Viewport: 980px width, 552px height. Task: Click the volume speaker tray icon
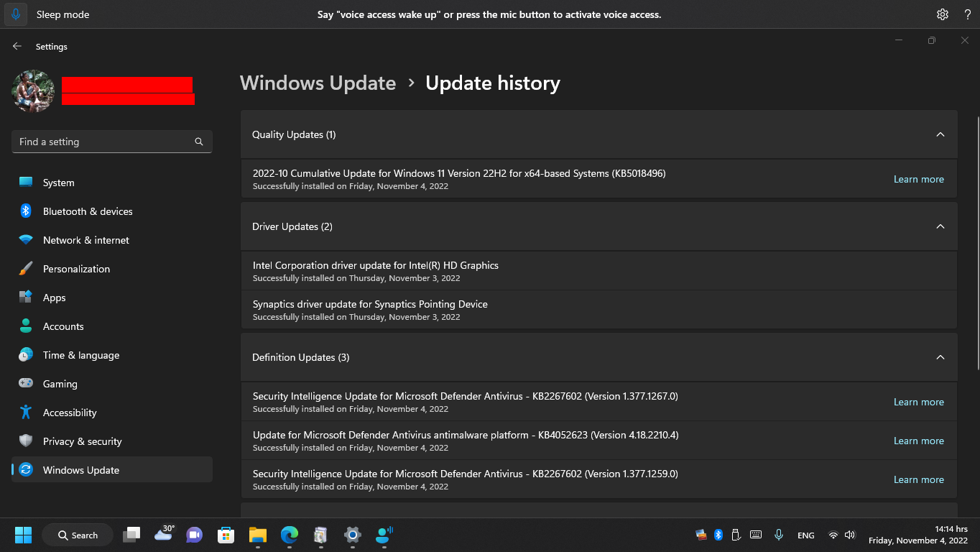850,535
